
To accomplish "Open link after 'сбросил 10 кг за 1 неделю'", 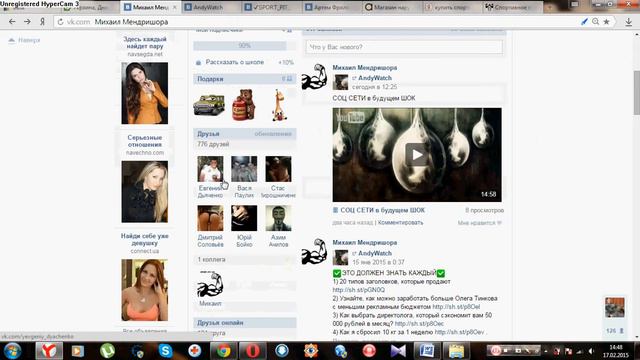I will tap(459, 332).
